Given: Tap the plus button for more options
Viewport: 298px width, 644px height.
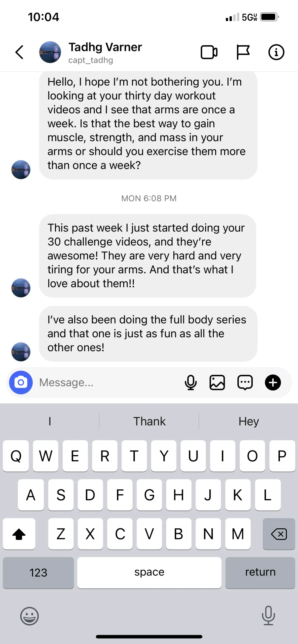Looking at the screenshot, I should pyautogui.click(x=273, y=383).
